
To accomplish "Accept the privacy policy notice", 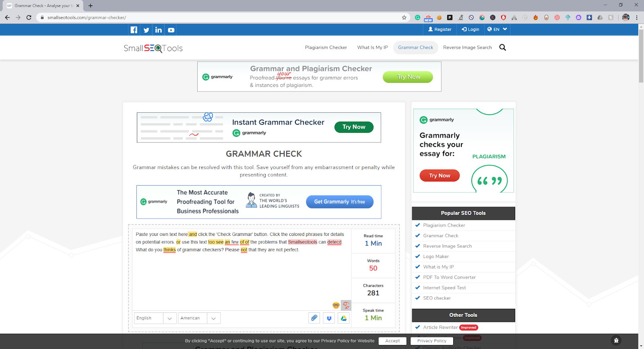I will [x=392, y=341].
